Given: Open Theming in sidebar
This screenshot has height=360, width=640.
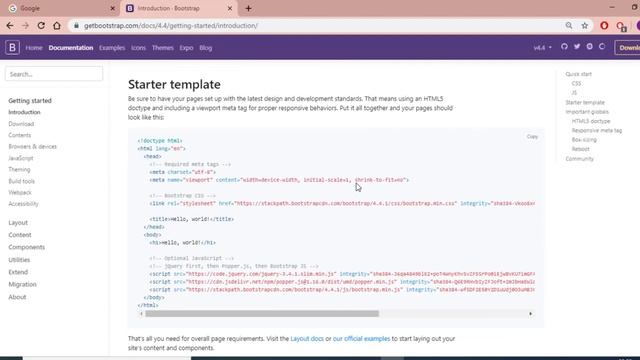Looking at the screenshot, I should coord(19,169).
